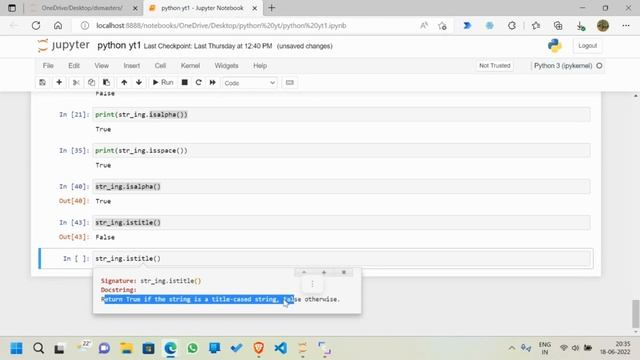This screenshot has width=640, height=360.
Task: Click the Logout button
Action: [x=587, y=46]
